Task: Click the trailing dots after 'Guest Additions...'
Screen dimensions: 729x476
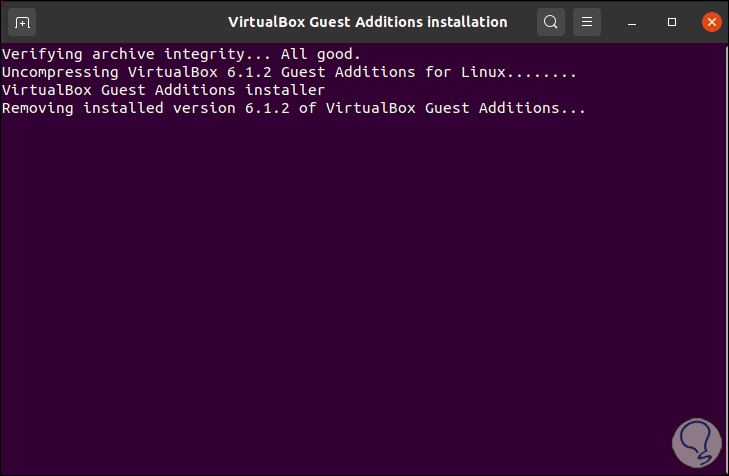Action: 574,108
